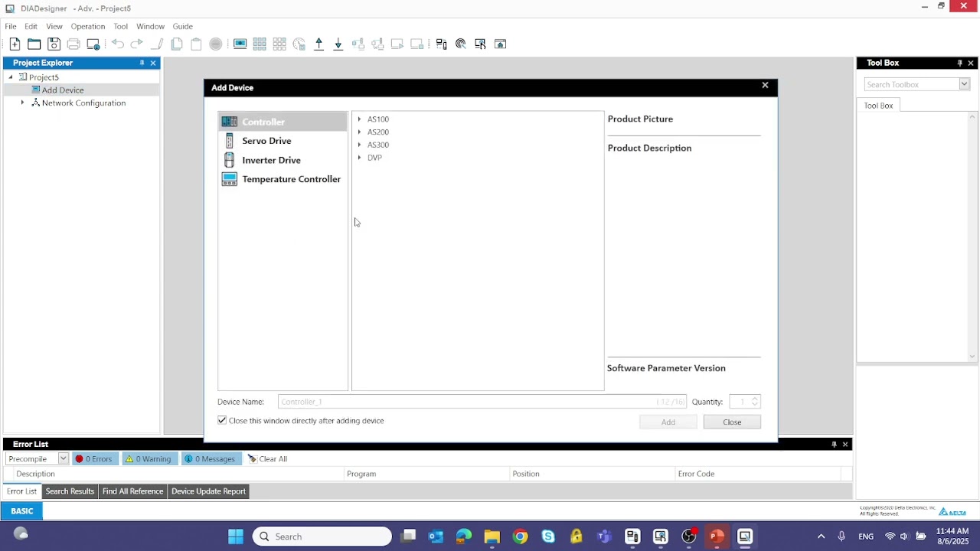Select the Controller category icon
Image resolution: width=980 pixels, height=551 pixels.
230,122
